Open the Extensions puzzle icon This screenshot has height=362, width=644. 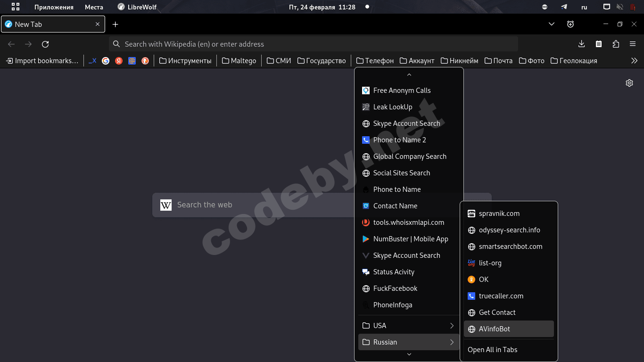tap(616, 44)
